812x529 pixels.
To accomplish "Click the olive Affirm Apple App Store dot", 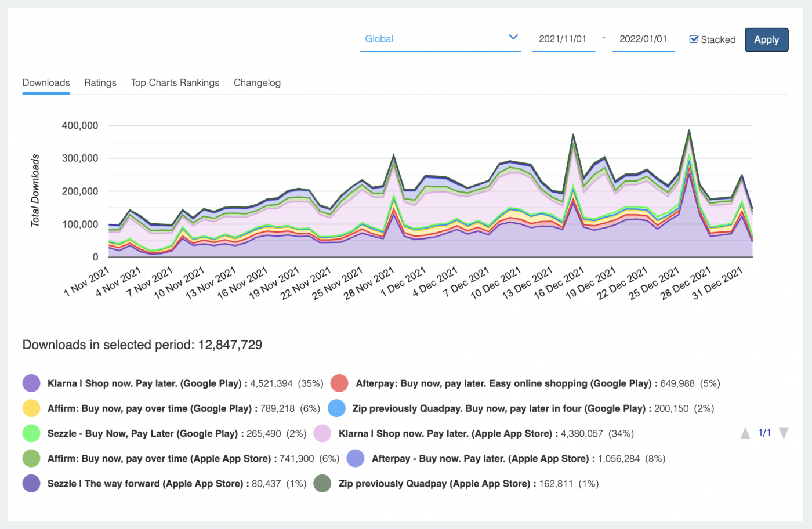I will click(32, 458).
